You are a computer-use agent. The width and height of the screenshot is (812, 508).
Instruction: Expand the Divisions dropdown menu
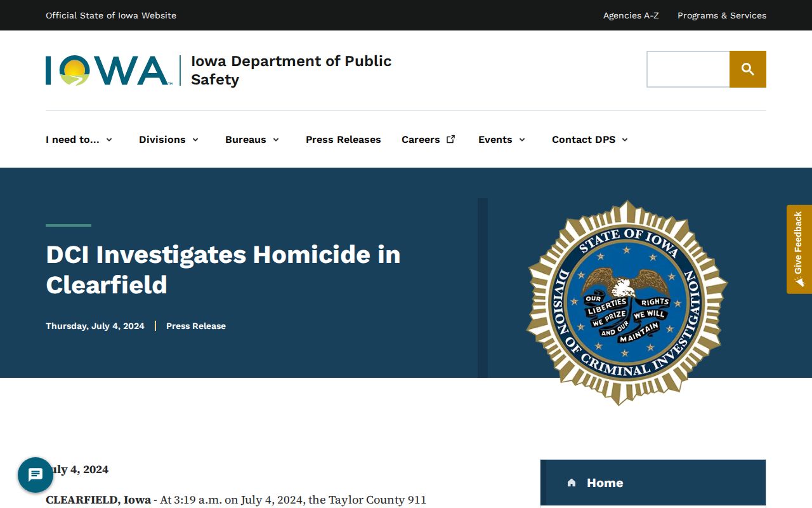coord(169,140)
